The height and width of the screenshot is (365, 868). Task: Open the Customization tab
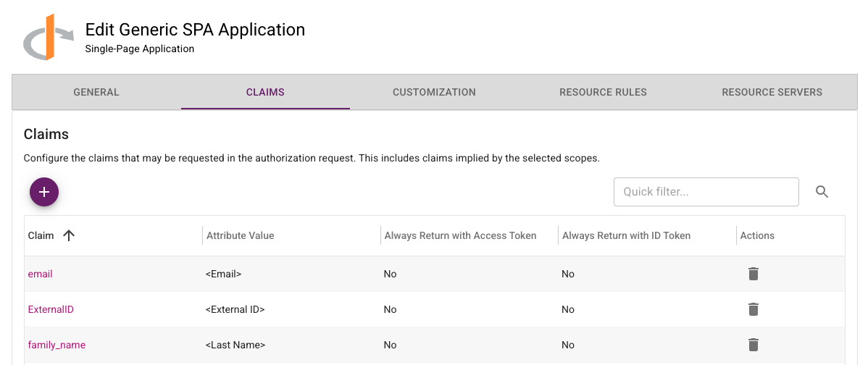point(434,93)
